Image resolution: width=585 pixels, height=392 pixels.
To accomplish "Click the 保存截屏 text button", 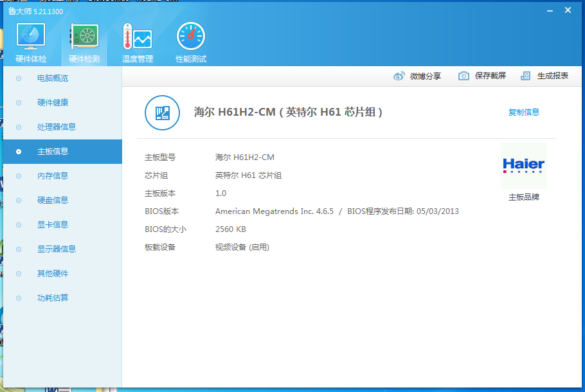I will pyautogui.click(x=491, y=76).
